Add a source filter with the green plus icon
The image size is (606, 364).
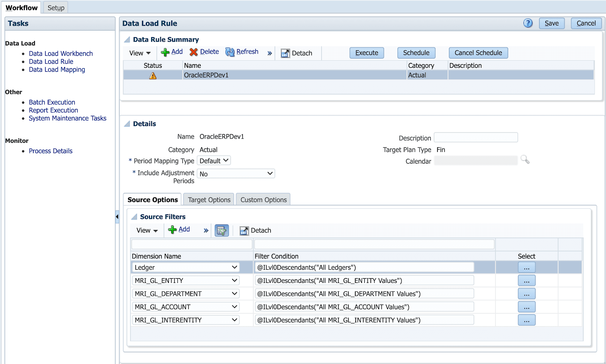(x=173, y=230)
